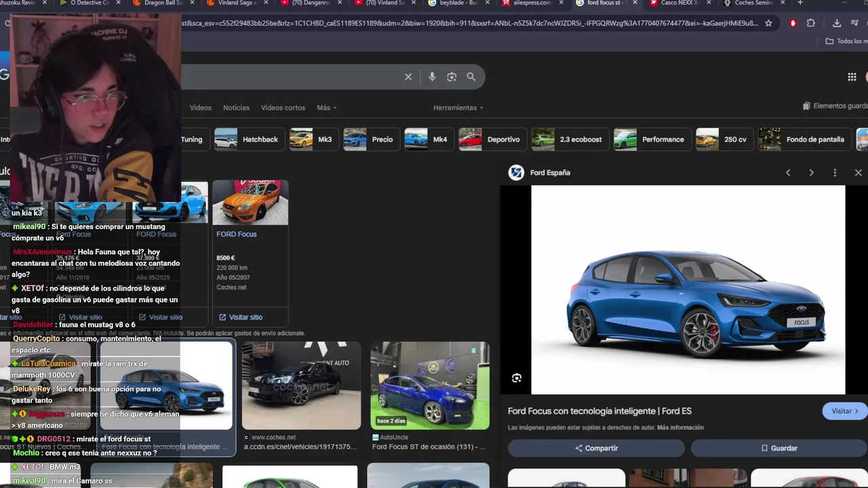Open 'Todos los marcadores' folder
Screen dimensions: 868x488
click(845, 41)
